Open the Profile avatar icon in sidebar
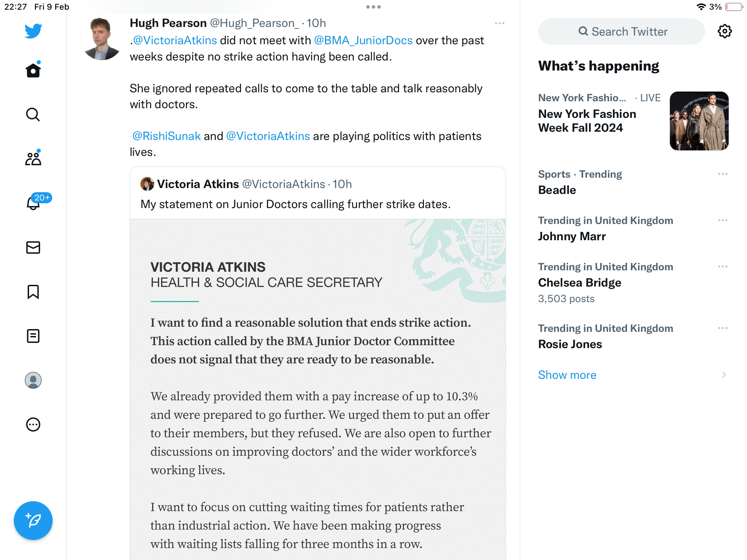 point(33,380)
